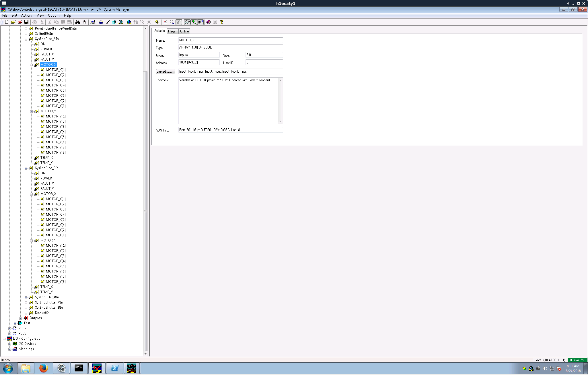Expand the I/O Devices node
588x375 pixels.
pyautogui.click(x=9, y=344)
